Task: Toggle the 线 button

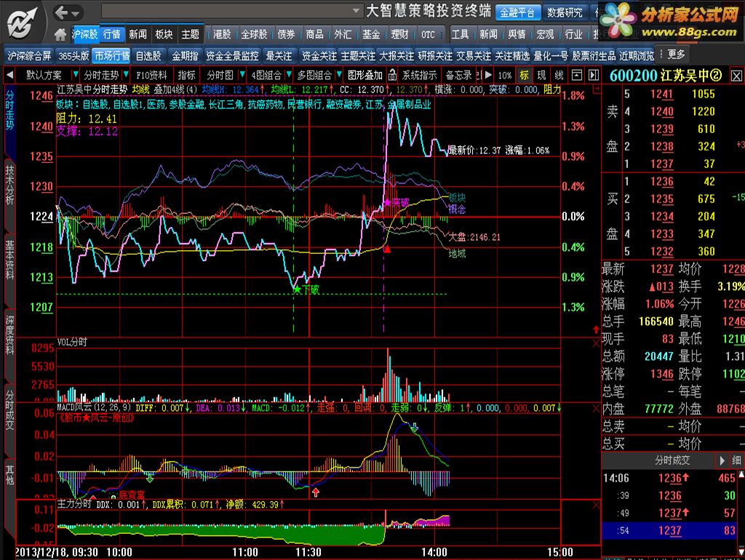Action: click(x=559, y=75)
